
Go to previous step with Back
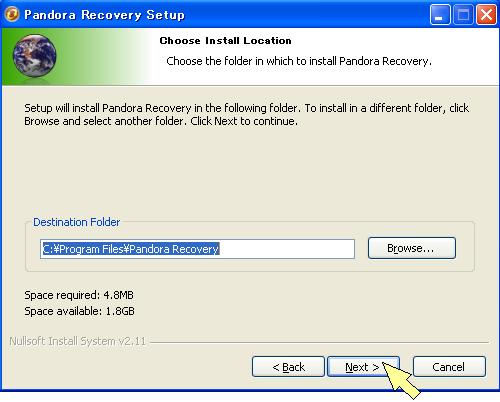click(x=288, y=367)
